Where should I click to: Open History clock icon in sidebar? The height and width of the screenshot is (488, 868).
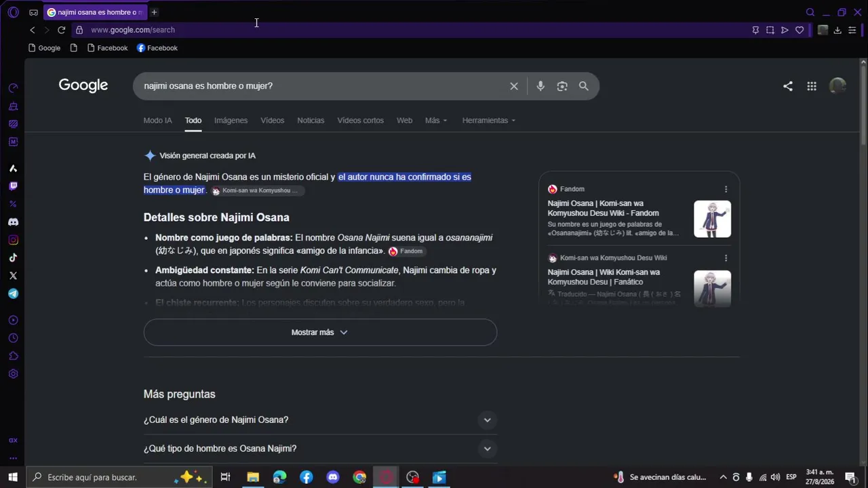(13, 338)
